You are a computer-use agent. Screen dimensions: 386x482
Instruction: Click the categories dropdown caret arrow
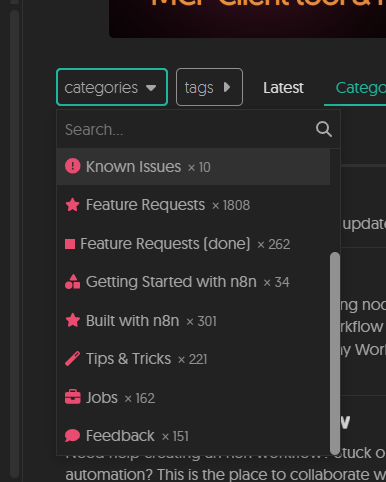click(x=151, y=88)
